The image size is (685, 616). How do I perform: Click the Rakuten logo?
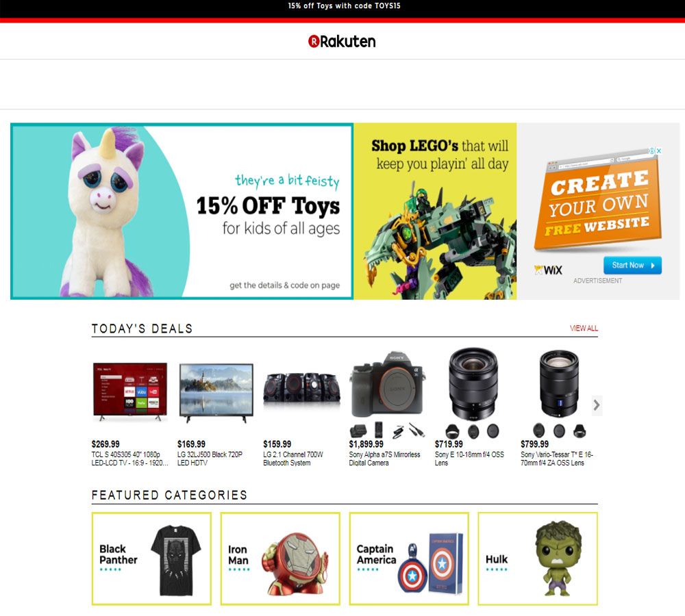click(342, 42)
